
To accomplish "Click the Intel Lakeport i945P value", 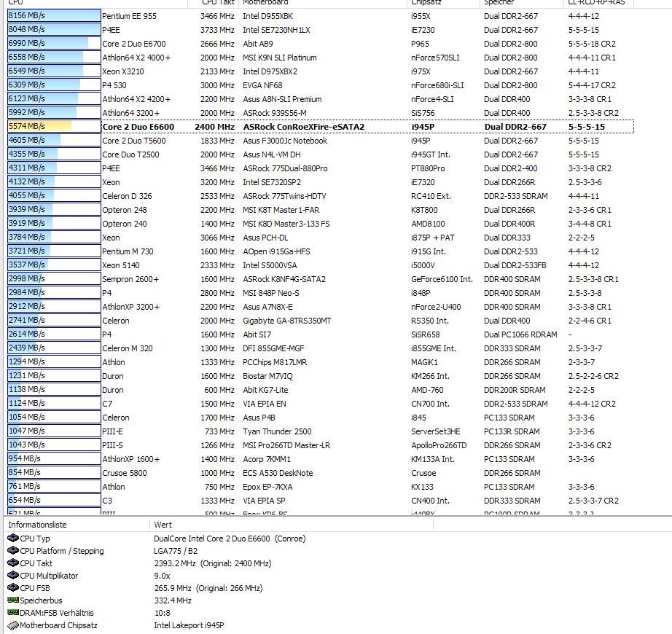I will point(189,625).
